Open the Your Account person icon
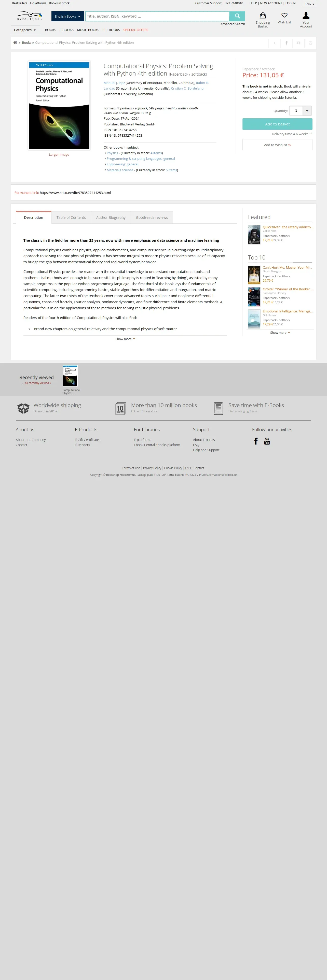 point(306,16)
